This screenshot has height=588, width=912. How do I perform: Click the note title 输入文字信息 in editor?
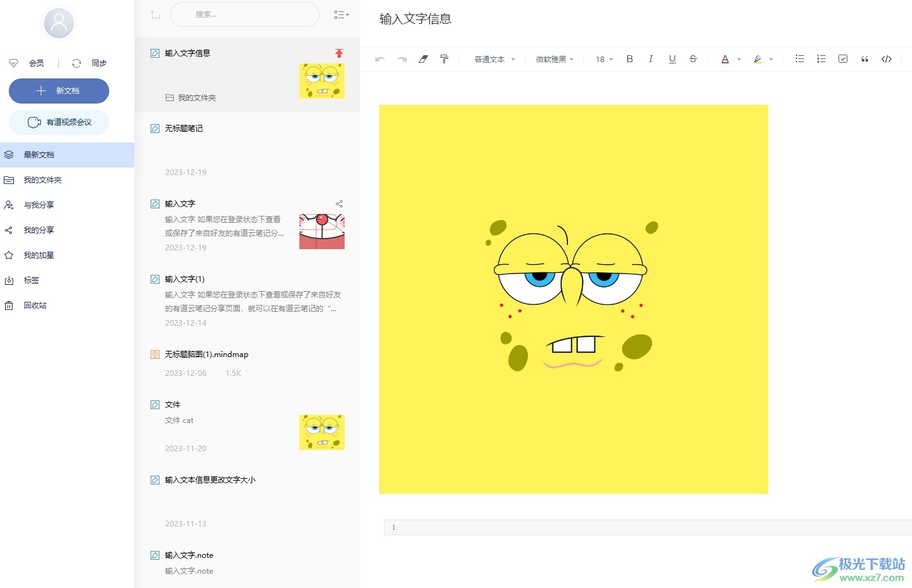click(x=416, y=19)
